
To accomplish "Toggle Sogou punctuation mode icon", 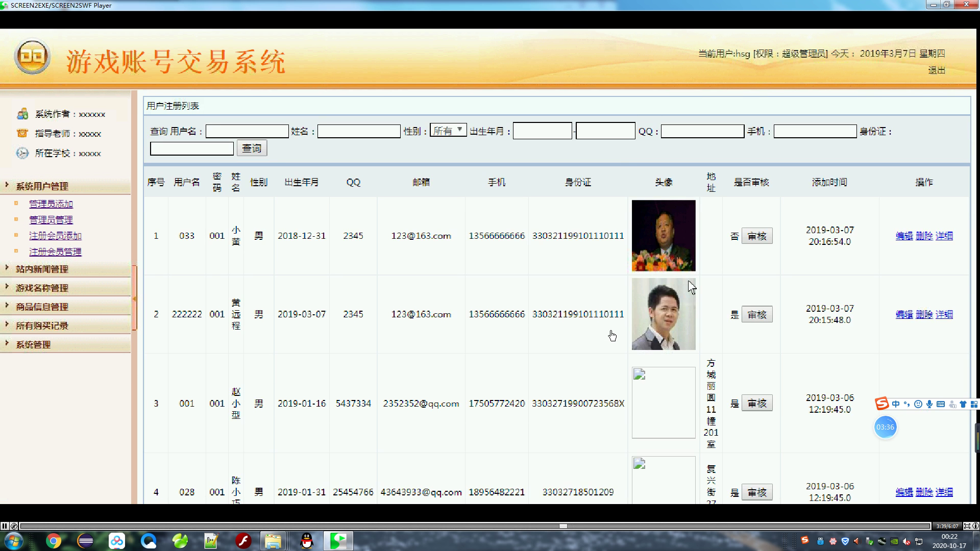I will coord(907,404).
